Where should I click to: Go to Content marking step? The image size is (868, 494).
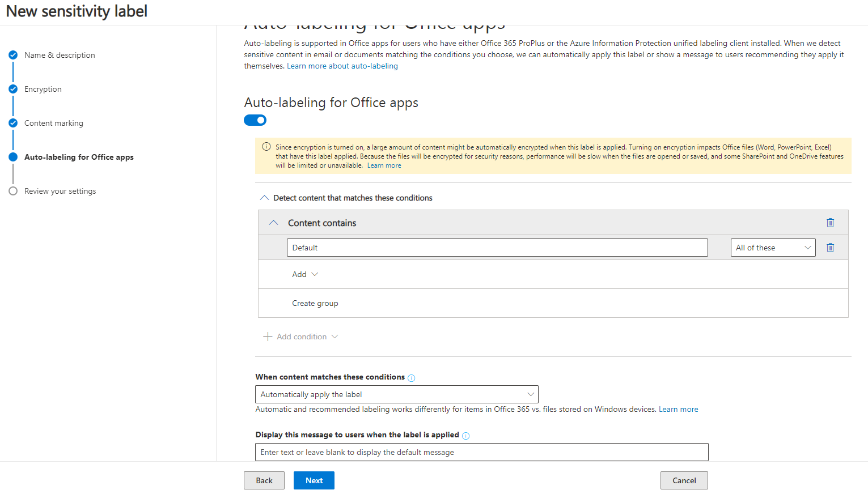[x=54, y=123]
